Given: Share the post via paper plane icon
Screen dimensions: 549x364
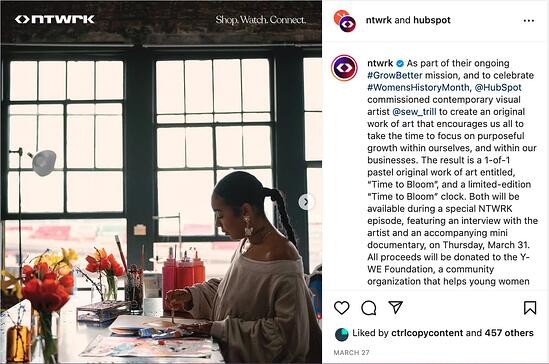Looking at the screenshot, I should [395, 307].
